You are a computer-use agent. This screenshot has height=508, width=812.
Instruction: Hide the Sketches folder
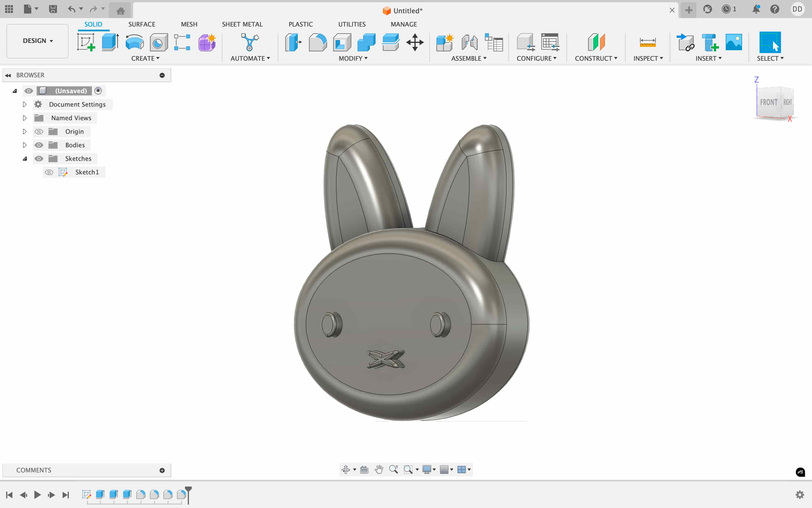pyautogui.click(x=39, y=159)
